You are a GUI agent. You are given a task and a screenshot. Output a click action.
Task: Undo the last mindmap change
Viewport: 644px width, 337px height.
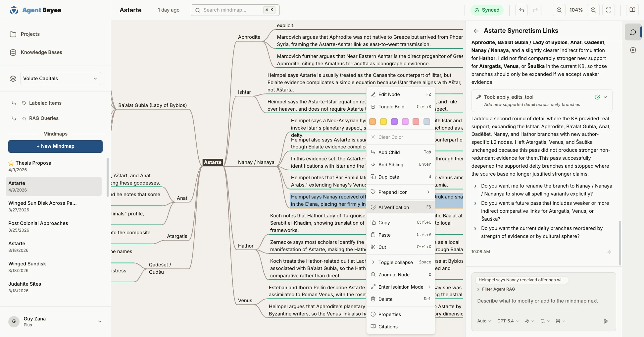tap(521, 10)
